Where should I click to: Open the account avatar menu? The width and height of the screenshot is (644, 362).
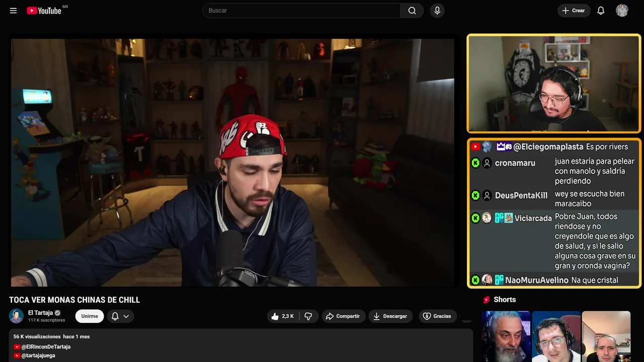click(x=622, y=11)
